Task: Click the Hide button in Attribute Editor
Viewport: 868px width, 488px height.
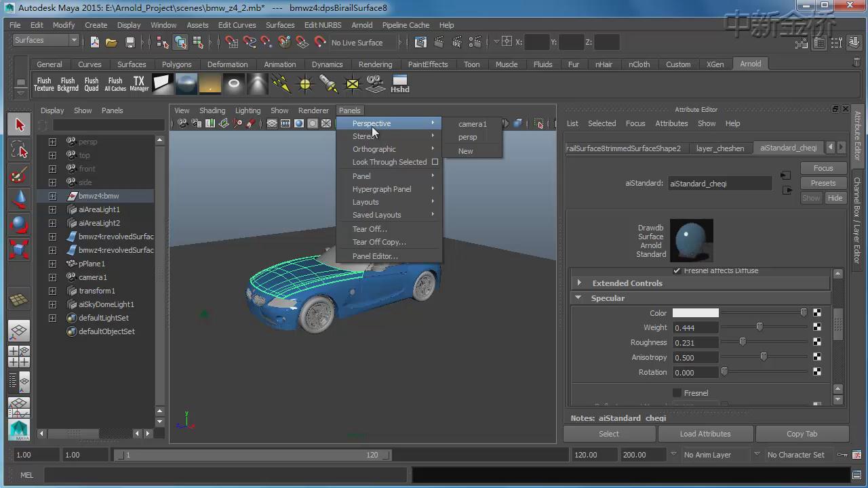Action: 835,198
